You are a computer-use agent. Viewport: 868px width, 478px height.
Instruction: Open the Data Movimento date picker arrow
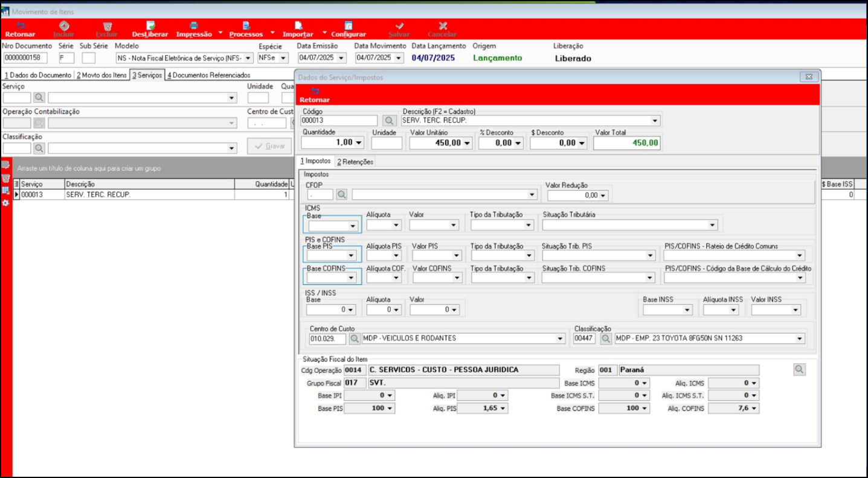(398, 59)
